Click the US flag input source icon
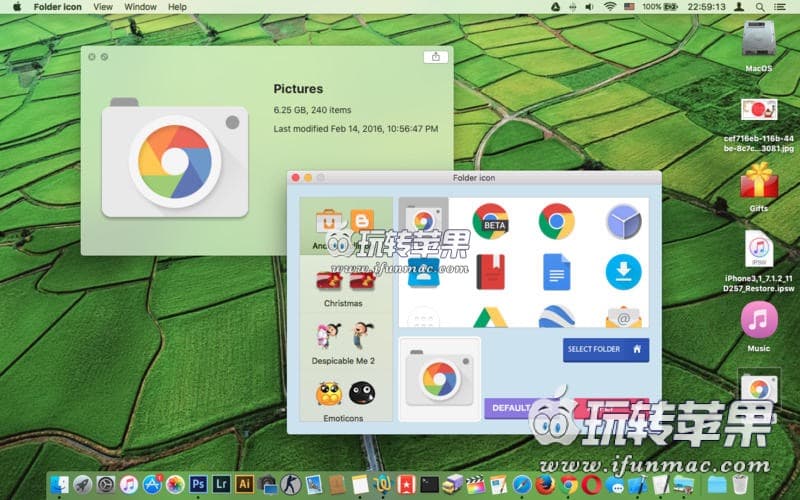The image size is (800, 500). point(629,7)
